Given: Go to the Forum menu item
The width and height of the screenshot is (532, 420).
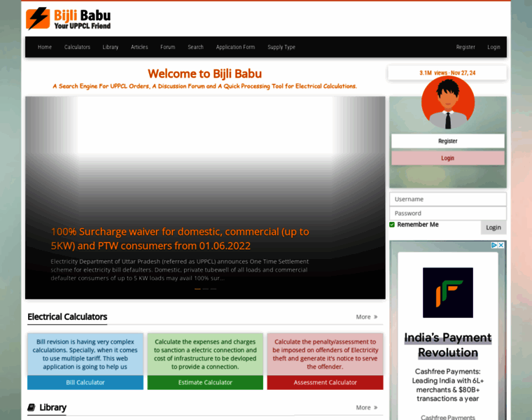Looking at the screenshot, I should [168, 47].
